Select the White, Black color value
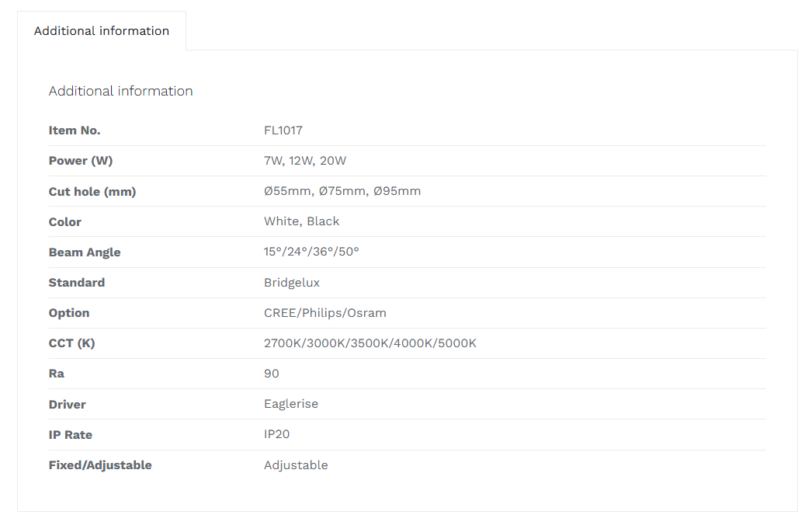 pyautogui.click(x=301, y=221)
